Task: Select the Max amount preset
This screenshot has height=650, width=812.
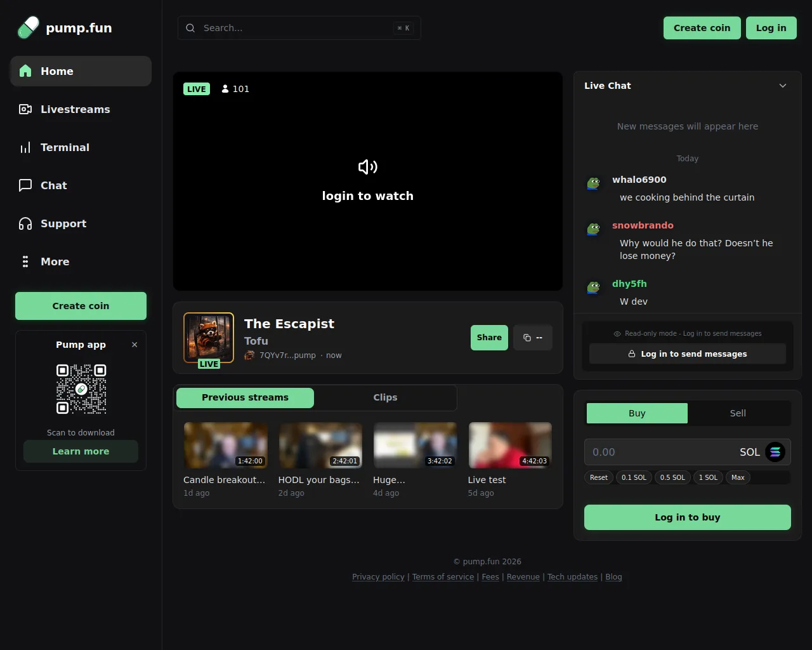Action: click(x=738, y=477)
